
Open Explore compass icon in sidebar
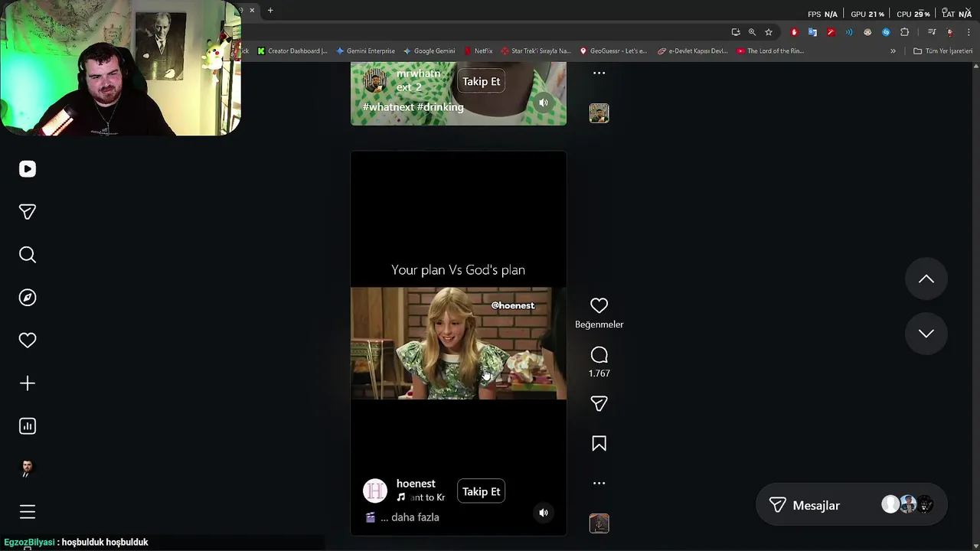[28, 298]
